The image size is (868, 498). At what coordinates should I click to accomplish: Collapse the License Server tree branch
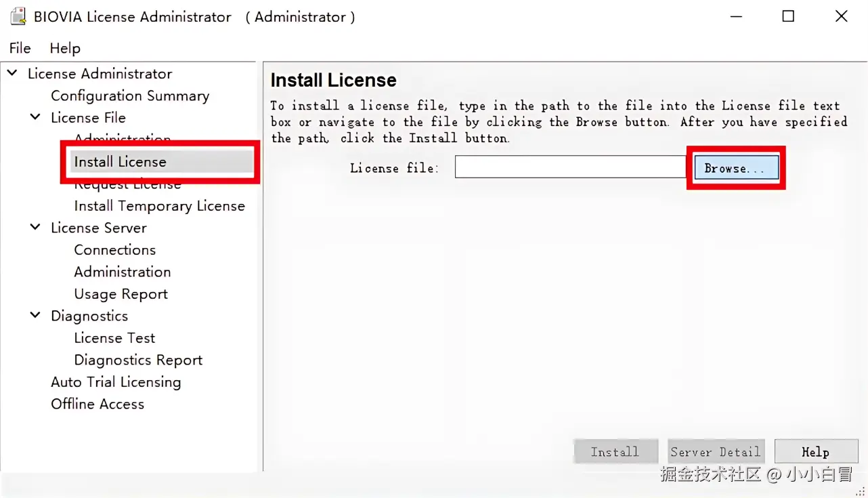coord(35,227)
